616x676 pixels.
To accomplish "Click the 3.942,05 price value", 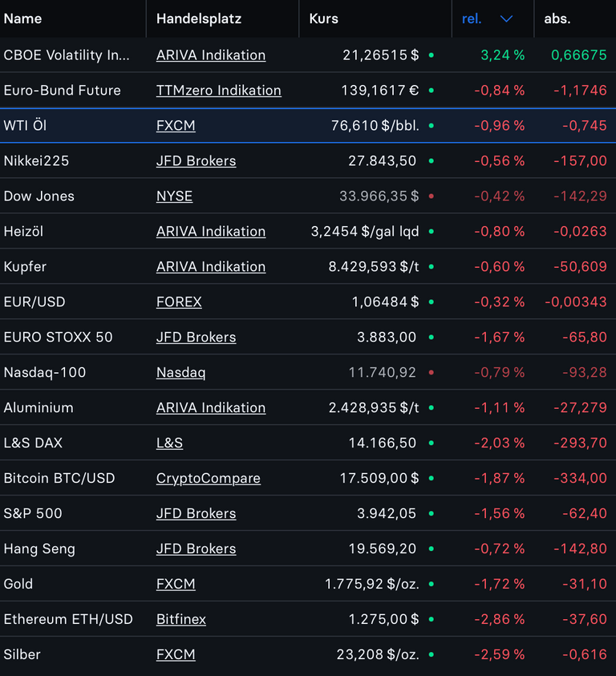I will [x=387, y=513].
